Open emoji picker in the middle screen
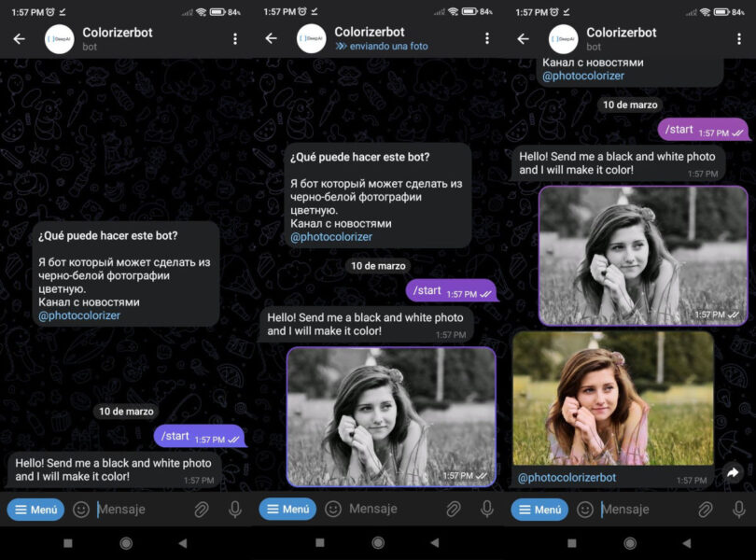 coord(333,509)
